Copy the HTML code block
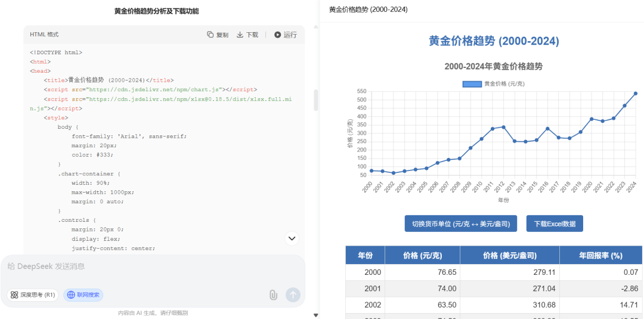The width and height of the screenshot is (644, 319). (x=218, y=35)
